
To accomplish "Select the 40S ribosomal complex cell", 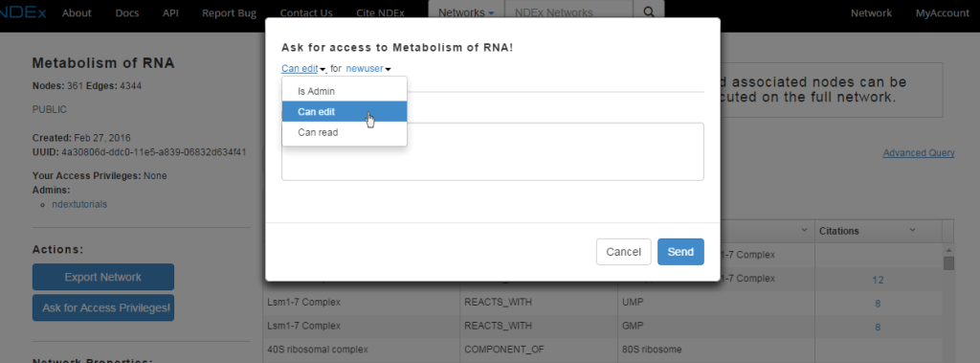I will (361, 350).
